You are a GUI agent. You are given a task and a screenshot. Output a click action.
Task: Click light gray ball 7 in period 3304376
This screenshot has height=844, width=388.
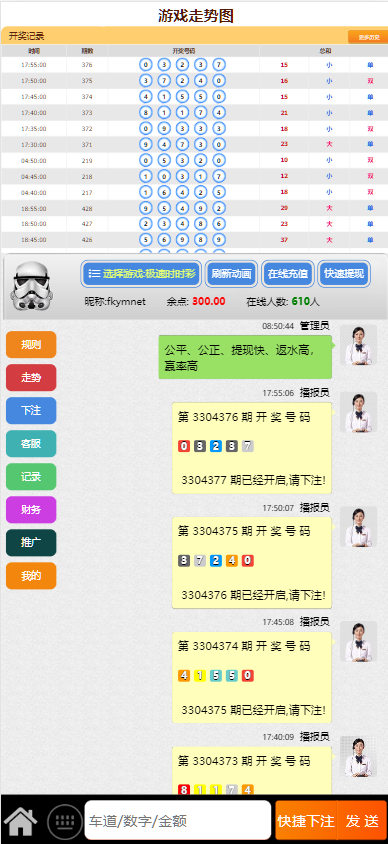click(x=248, y=446)
